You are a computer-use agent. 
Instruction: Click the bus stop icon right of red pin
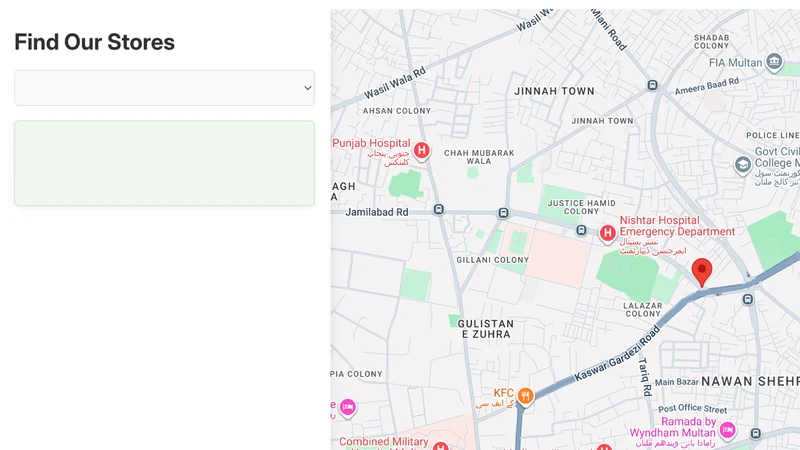click(x=748, y=299)
